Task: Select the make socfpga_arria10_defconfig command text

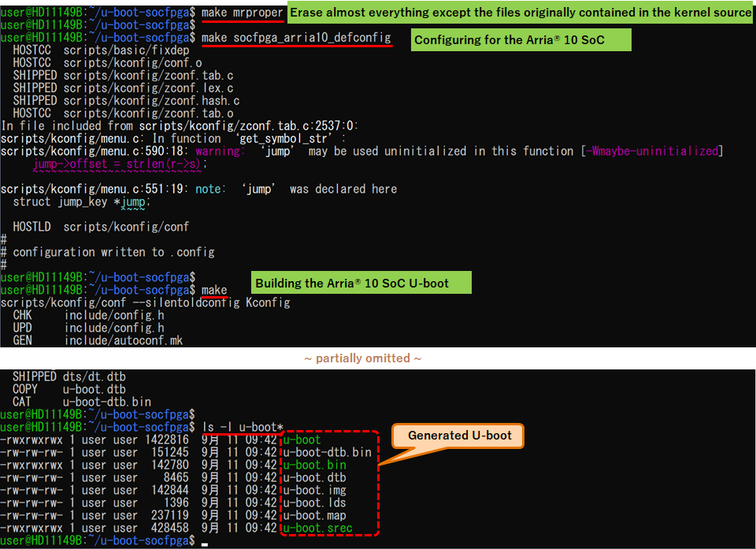Action: click(x=297, y=37)
